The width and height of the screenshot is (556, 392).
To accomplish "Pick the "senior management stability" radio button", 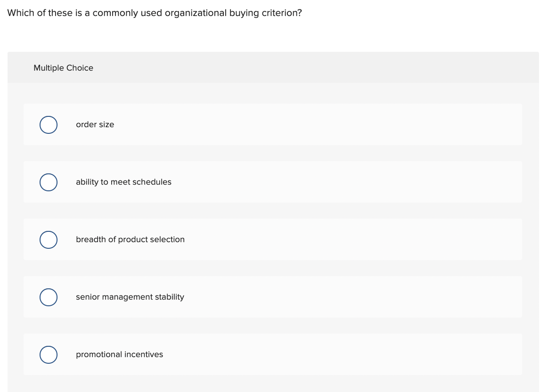I will coord(49,297).
